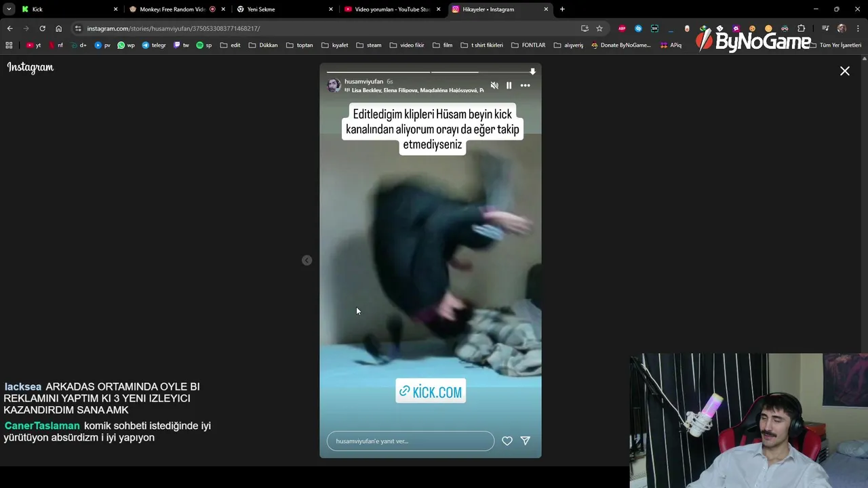Expand the Dükkan bookmark folder

click(263, 45)
